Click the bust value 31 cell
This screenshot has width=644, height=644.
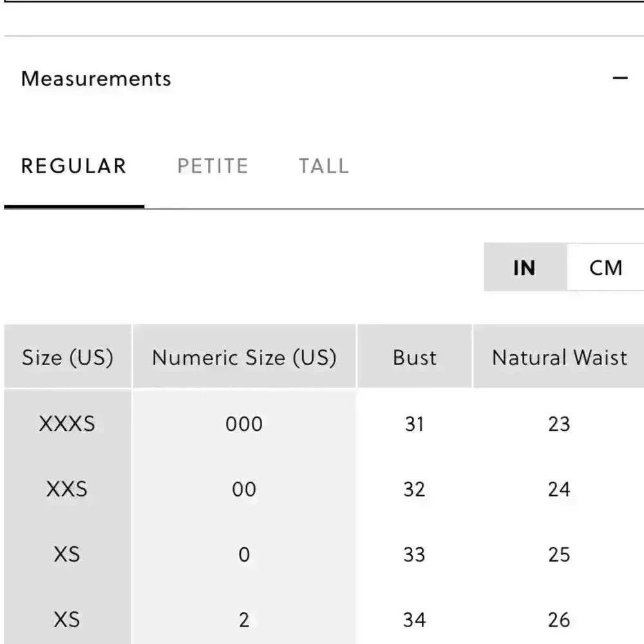pos(414,424)
